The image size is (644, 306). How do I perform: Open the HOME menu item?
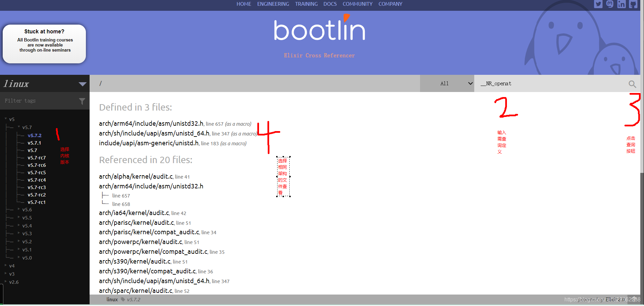(244, 4)
